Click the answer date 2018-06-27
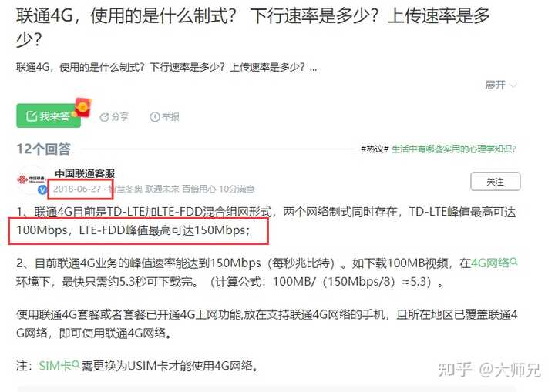The image size is (555, 392). pos(77,189)
